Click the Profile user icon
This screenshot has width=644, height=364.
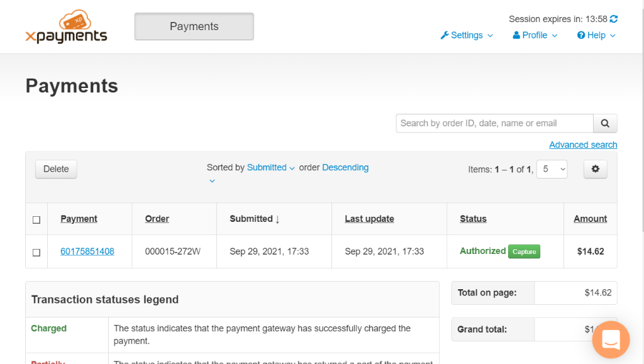coord(516,35)
